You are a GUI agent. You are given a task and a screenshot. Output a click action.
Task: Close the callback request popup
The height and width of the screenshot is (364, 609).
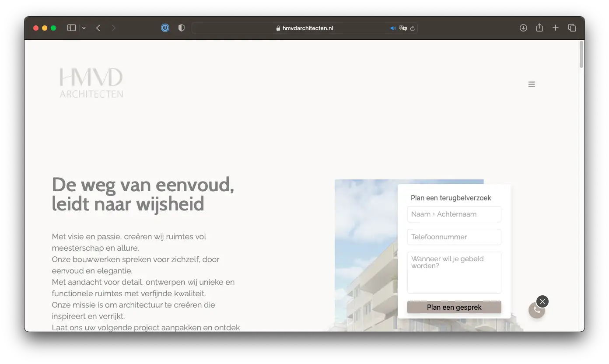pyautogui.click(x=542, y=301)
